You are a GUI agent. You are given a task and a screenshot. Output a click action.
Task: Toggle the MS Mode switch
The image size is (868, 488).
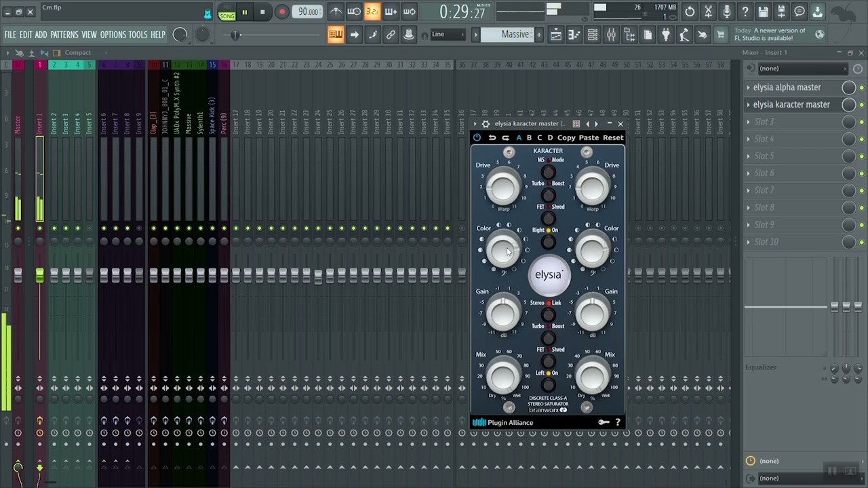click(x=548, y=172)
